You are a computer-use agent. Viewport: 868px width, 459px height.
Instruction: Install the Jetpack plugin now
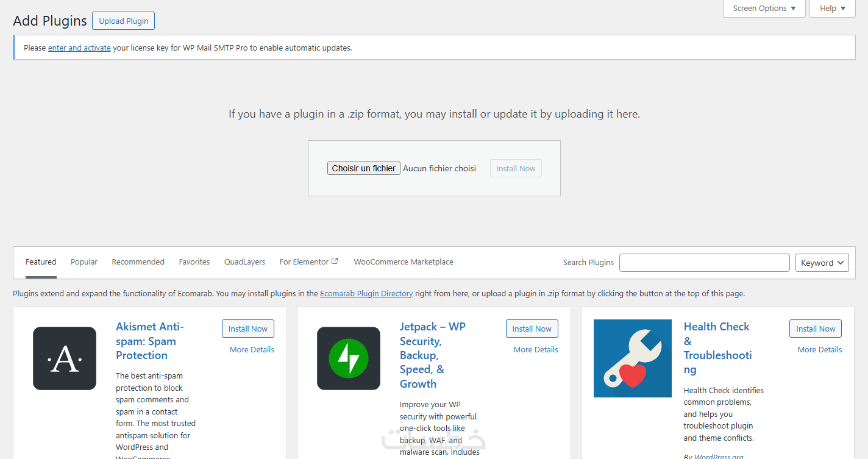pyautogui.click(x=532, y=329)
